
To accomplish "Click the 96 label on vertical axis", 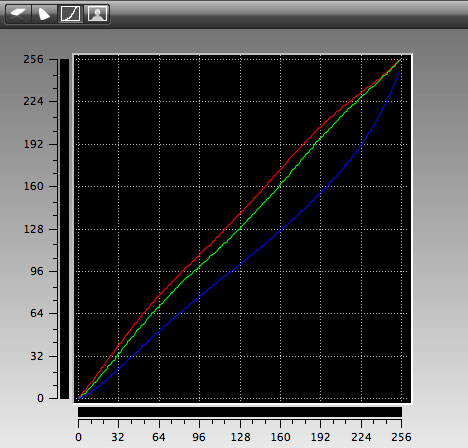I will (x=37, y=271).
